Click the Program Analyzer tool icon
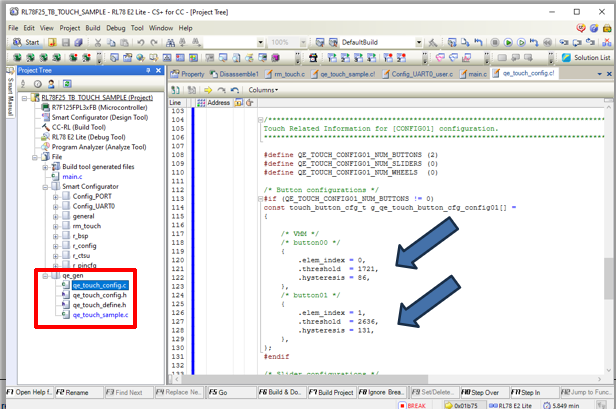616x409 pixels. point(44,147)
